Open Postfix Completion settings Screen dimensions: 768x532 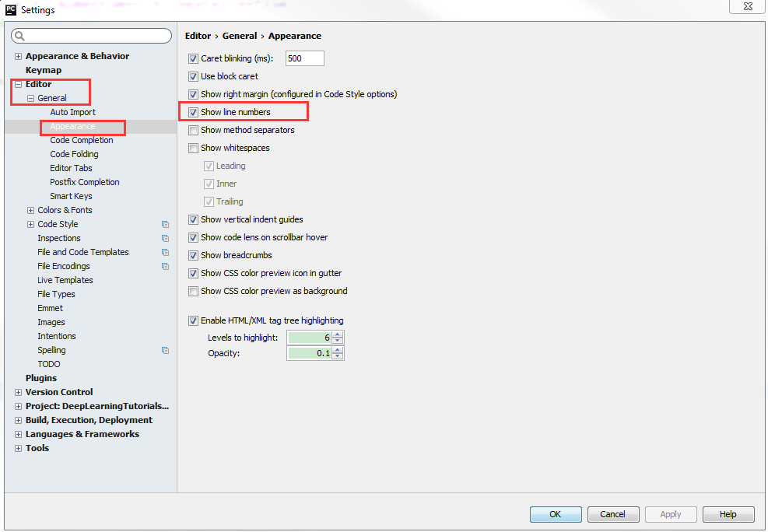pyautogui.click(x=85, y=182)
